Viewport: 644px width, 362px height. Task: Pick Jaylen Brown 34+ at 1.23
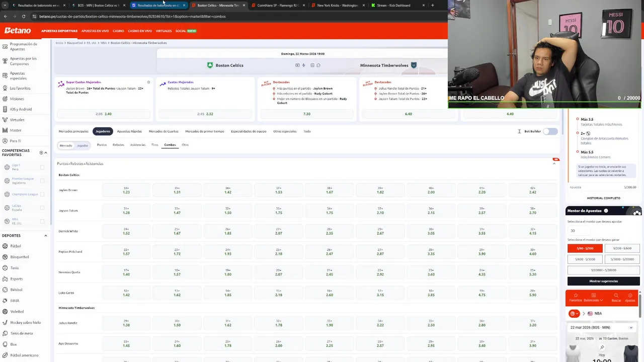click(126, 190)
